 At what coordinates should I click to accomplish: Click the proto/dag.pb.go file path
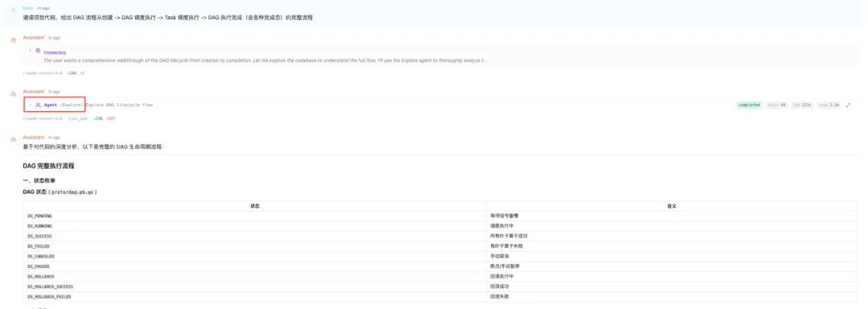[73, 192]
